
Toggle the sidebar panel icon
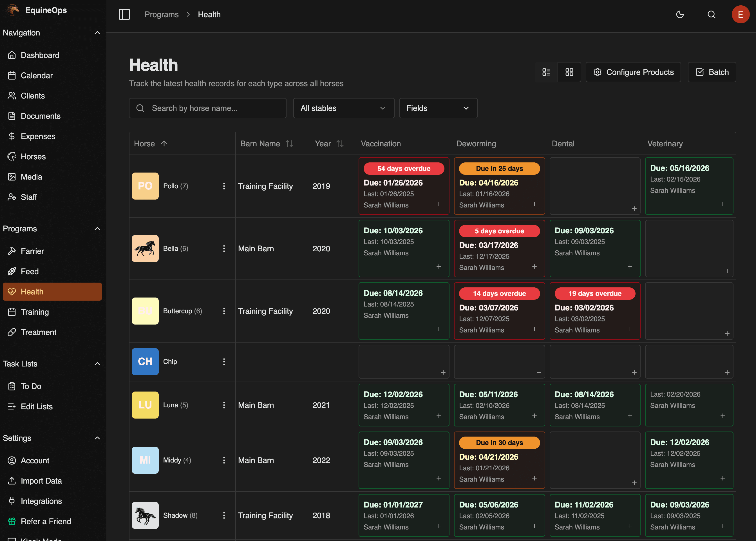124,14
